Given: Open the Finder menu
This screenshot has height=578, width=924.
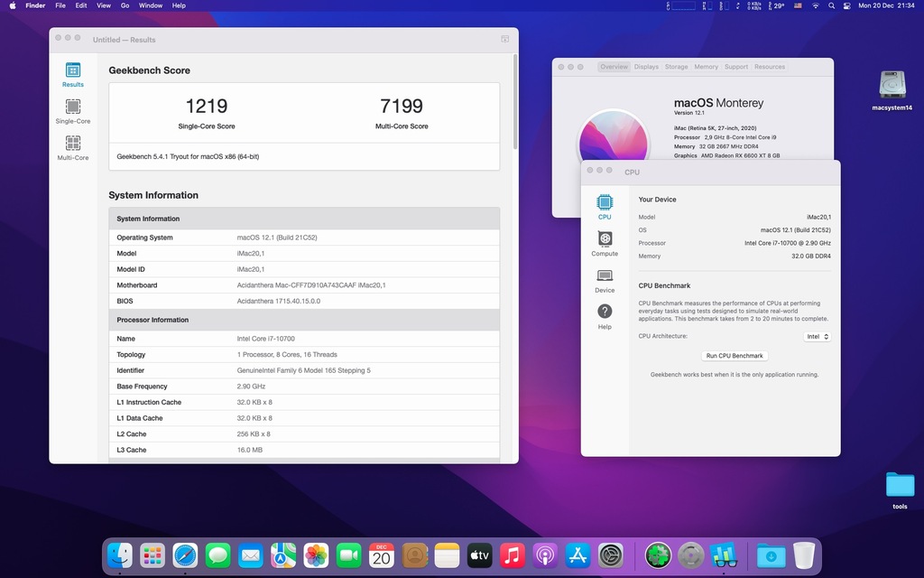Looking at the screenshot, I should (35, 5).
